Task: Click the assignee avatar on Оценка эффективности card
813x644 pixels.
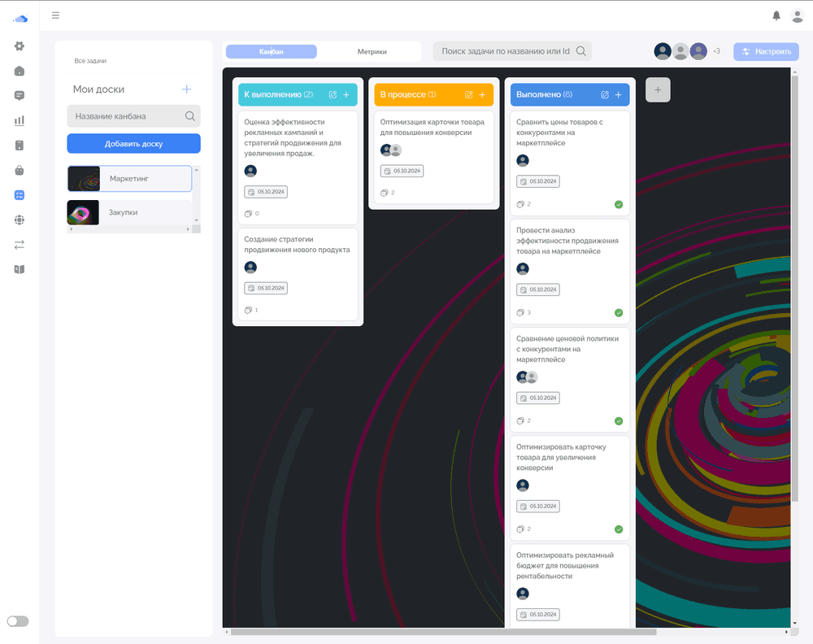Action: pyautogui.click(x=250, y=171)
